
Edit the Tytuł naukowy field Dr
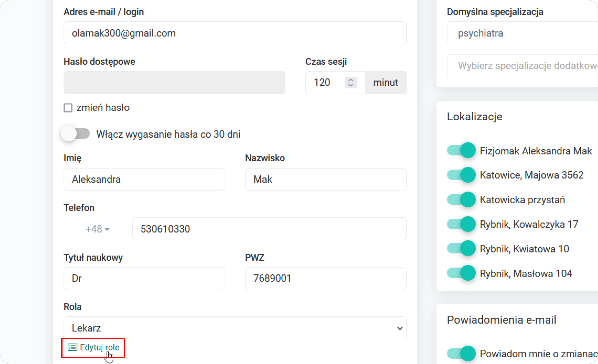[x=144, y=278]
